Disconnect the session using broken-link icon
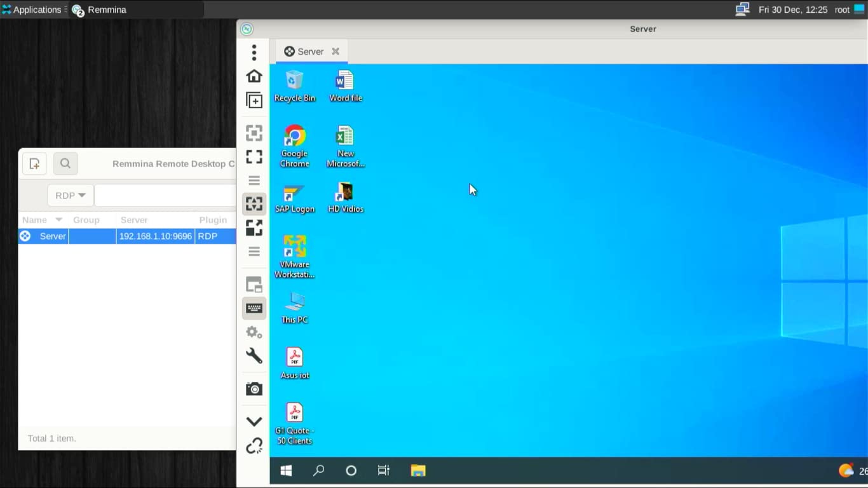The height and width of the screenshot is (488, 868). click(254, 445)
